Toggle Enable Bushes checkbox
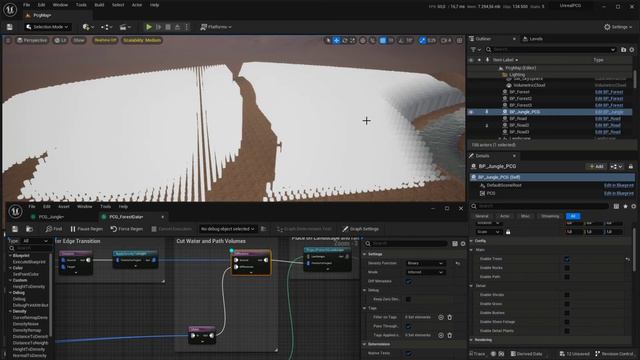The image size is (640, 360). coord(567,313)
